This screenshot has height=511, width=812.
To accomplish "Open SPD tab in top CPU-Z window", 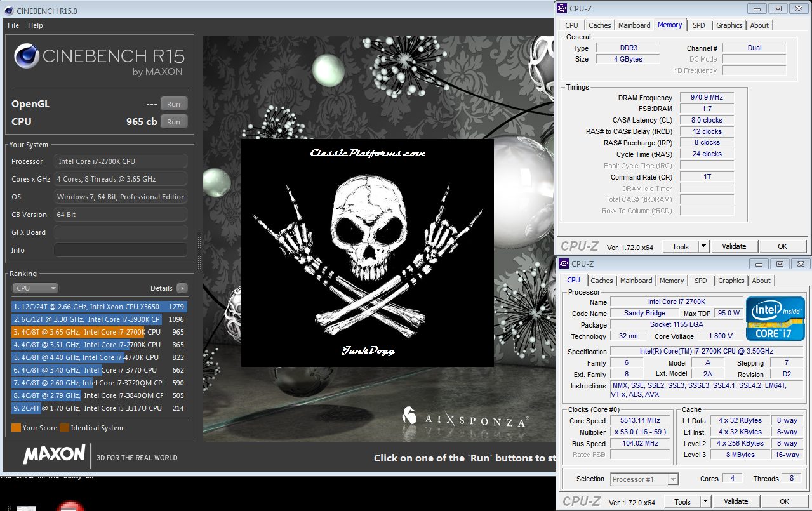I will [x=698, y=25].
